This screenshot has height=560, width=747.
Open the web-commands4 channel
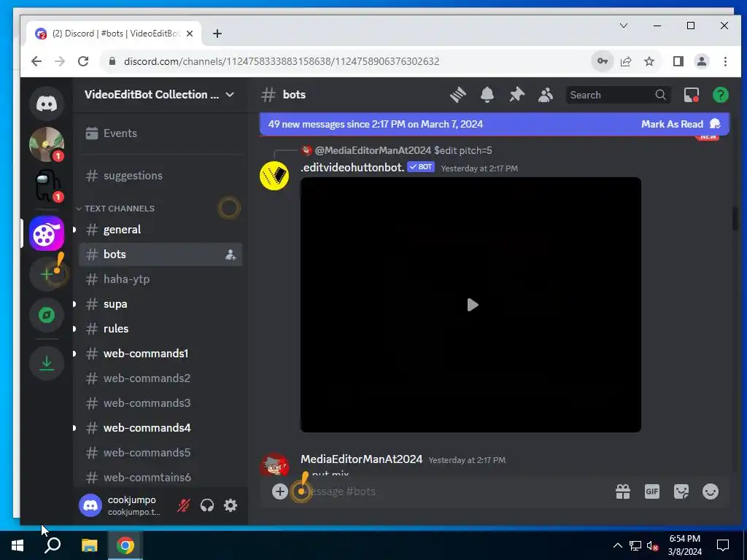tap(160, 427)
